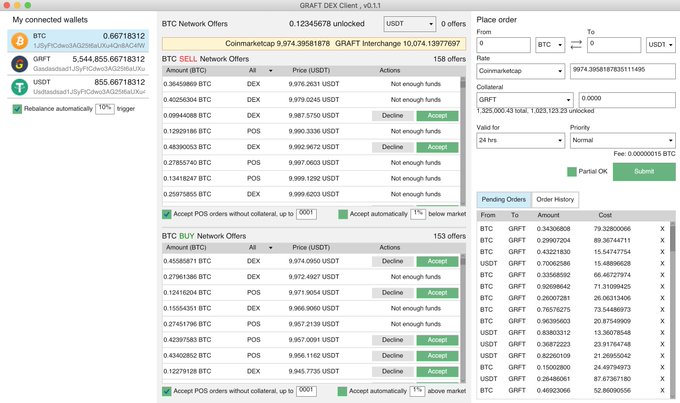Viewport: 680px width, 403px height.
Task: Open the Priority Normal dropdown
Action: 622,141
